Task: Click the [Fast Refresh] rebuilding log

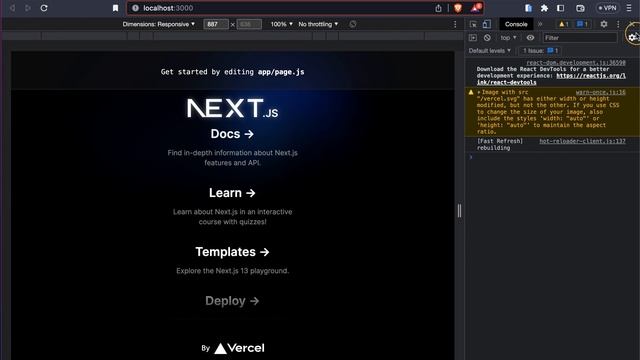Action: tap(500, 144)
